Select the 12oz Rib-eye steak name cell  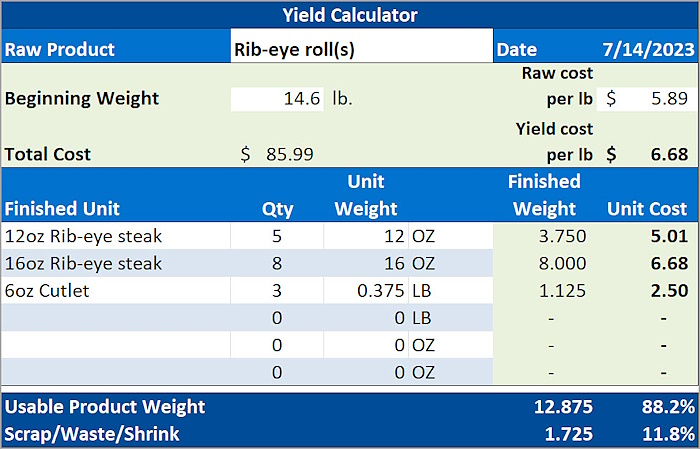point(115,236)
